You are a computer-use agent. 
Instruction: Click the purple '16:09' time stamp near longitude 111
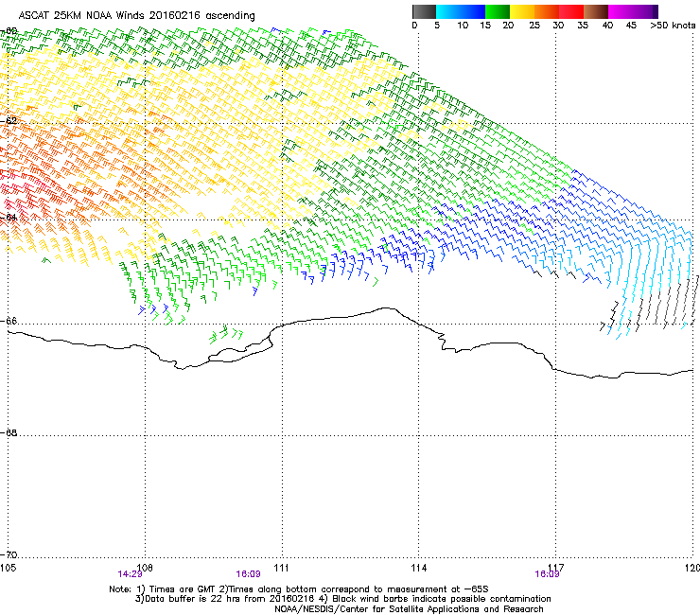click(x=248, y=574)
